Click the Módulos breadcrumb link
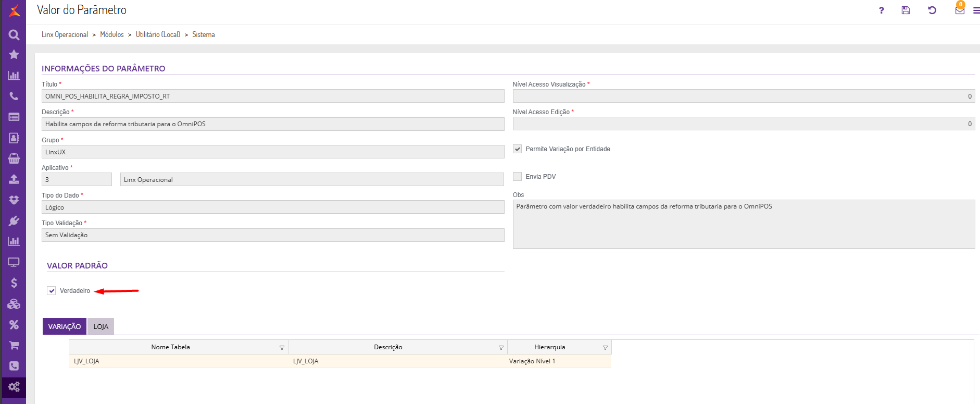 (112, 34)
